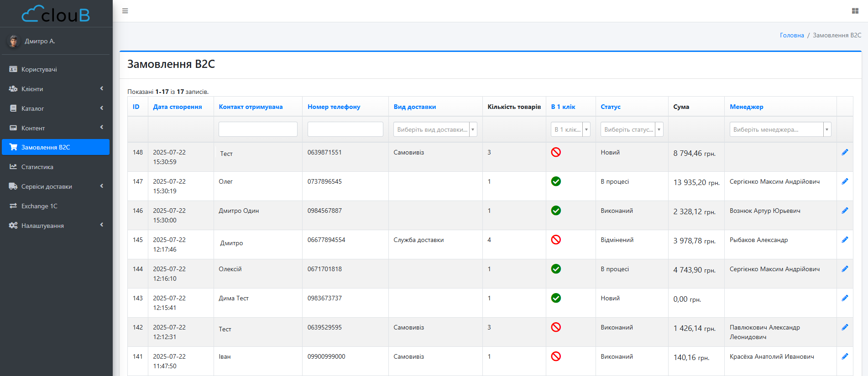Open the Вид доставки filter dropdown
The image size is (868, 376).
coord(435,129)
